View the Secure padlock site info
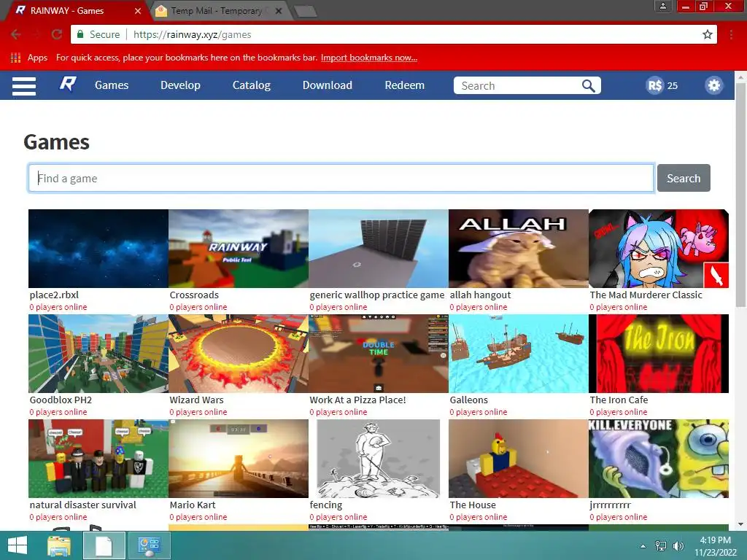 (98, 34)
